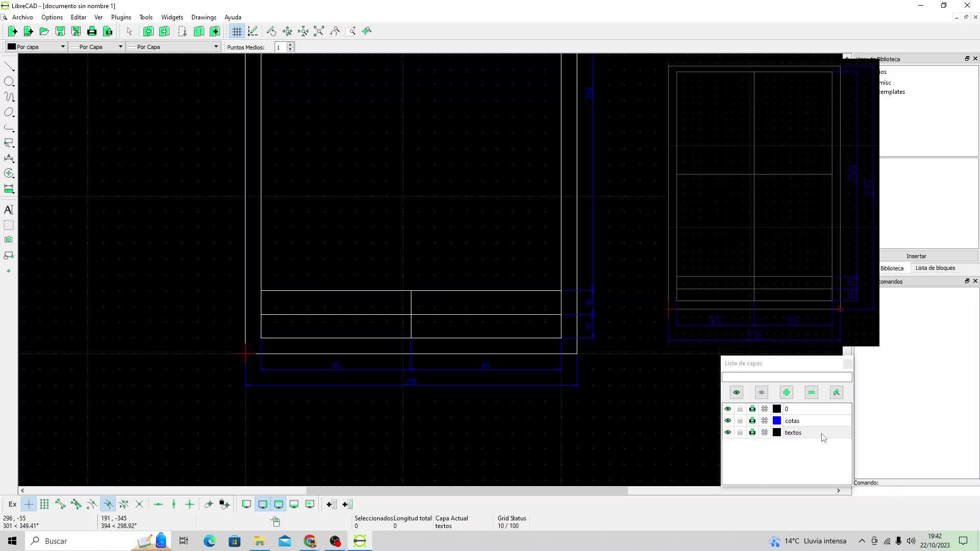Open file with the folder icon
980x551 pixels.
pos(44,32)
